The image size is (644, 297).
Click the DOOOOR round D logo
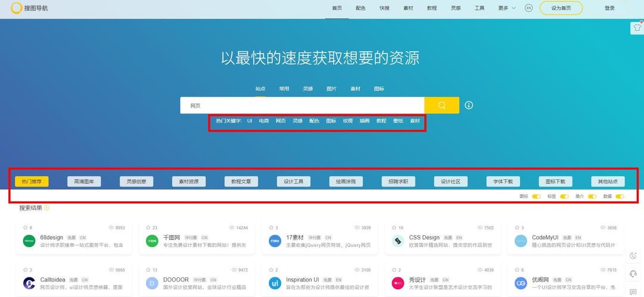152,283
